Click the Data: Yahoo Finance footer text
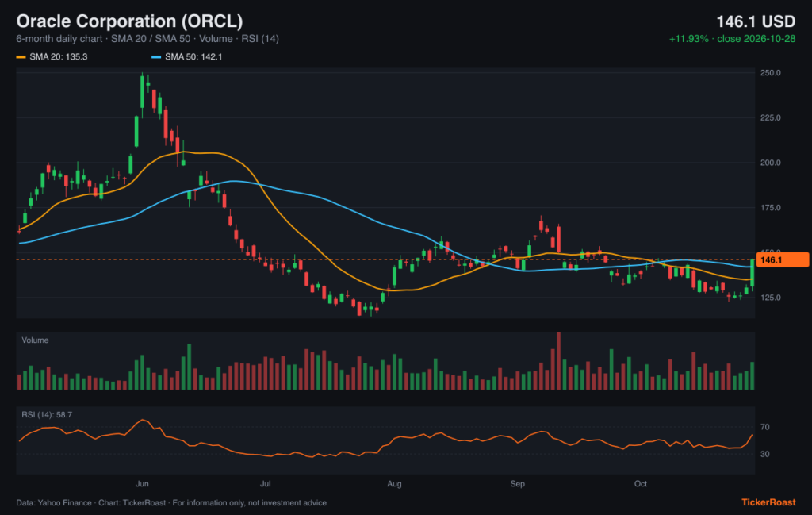Image resolution: width=812 pixels, height=515 pixels. (171, 502)
